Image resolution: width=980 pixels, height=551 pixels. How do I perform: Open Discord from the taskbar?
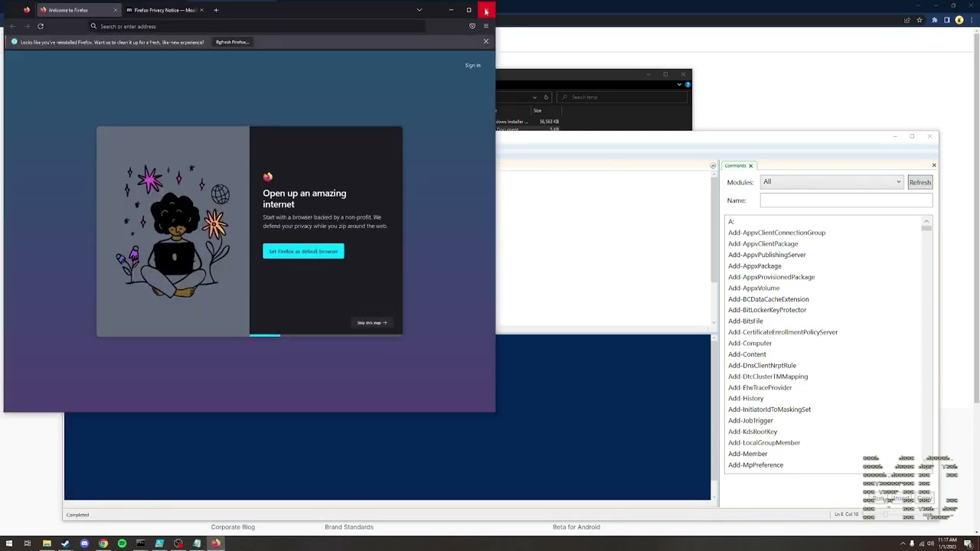pos(84,543)
